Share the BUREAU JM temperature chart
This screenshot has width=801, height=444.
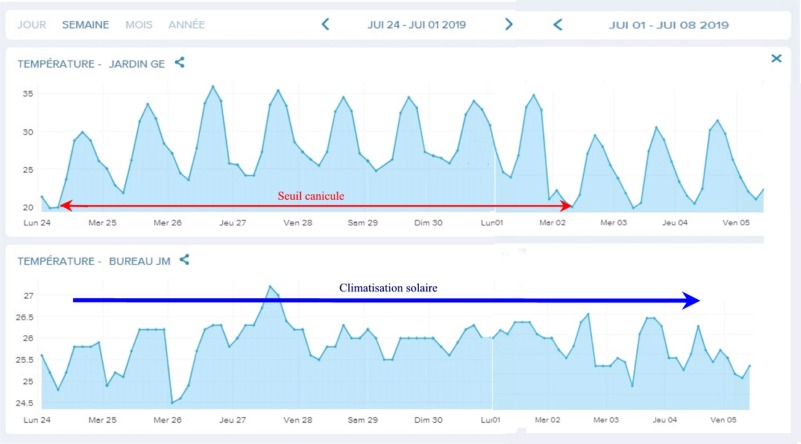tap(184, 260)
